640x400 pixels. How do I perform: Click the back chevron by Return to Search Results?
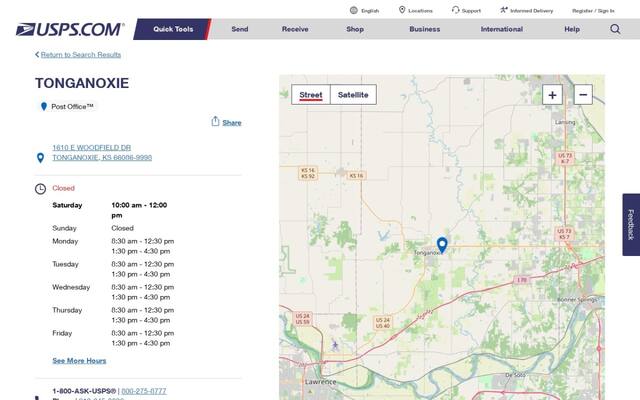click(37, 54)
